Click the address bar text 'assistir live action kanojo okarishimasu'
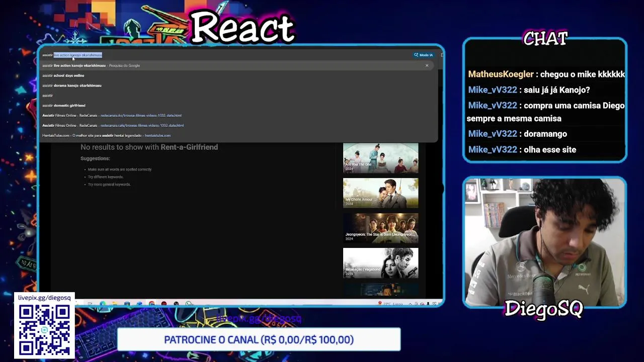The width and height of the screenshot is (644, 362). pyautogui.click(x=72, y=55)
